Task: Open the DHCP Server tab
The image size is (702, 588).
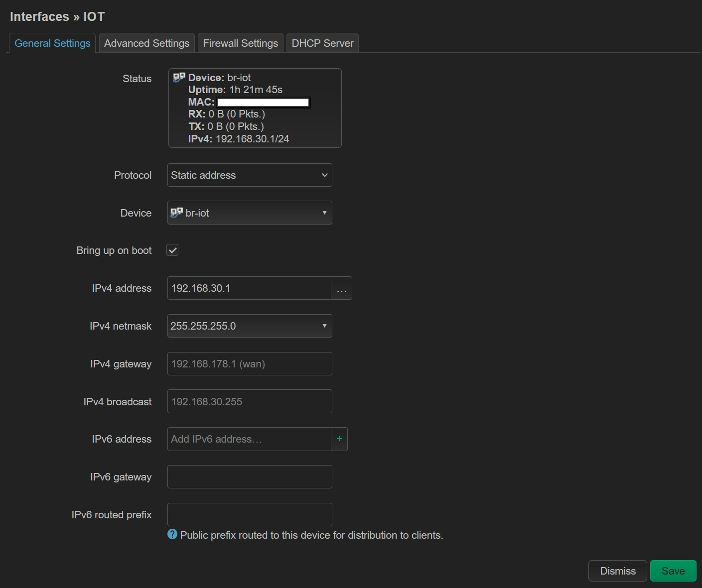Action: tap(322, 43)
